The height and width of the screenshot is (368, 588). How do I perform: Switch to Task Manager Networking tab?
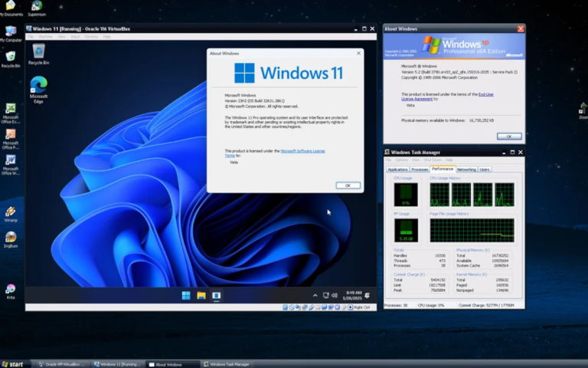(x=466, y=169)
